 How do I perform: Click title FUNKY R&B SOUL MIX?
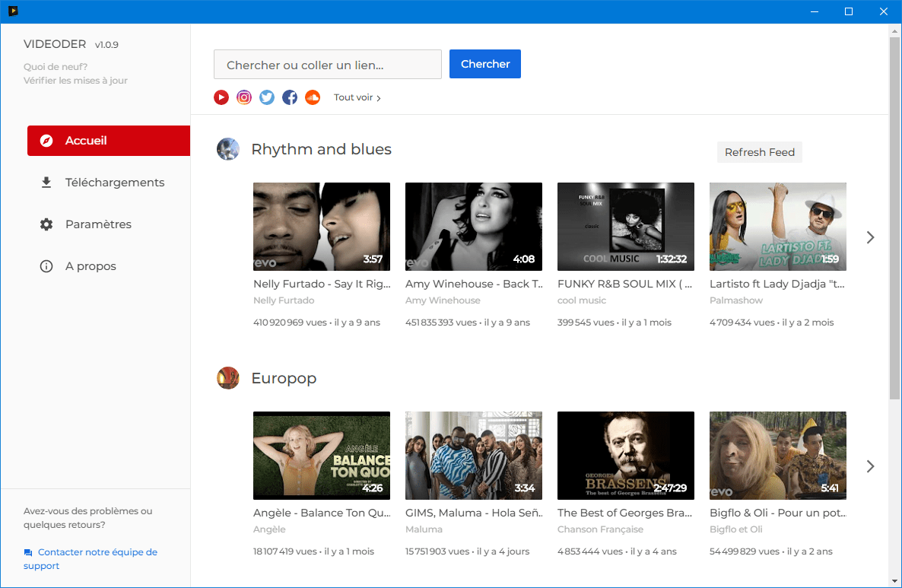tap(624, 284)
